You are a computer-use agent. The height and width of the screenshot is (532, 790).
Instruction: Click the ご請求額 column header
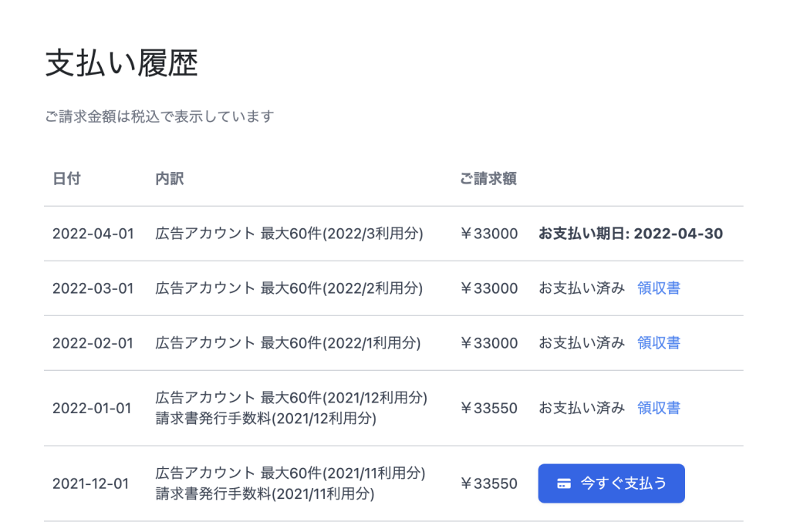(x=488, y=179)
